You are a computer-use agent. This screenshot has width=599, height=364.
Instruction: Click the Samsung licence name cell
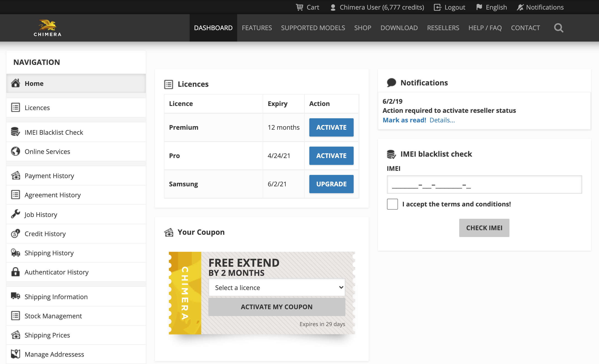(213, 184)
